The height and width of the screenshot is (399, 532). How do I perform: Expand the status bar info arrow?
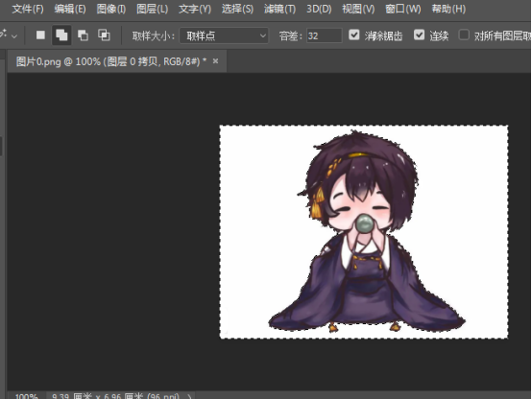[x=190, y=396]
